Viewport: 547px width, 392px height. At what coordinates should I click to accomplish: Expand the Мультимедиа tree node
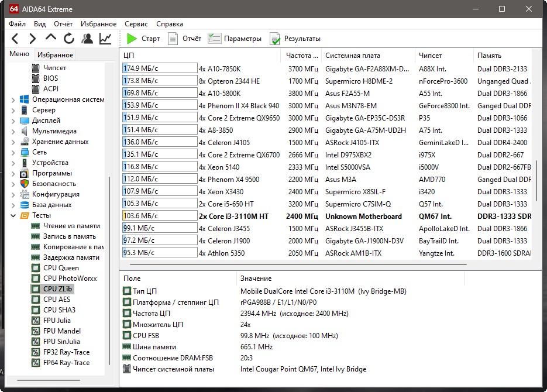click(13, 132)
